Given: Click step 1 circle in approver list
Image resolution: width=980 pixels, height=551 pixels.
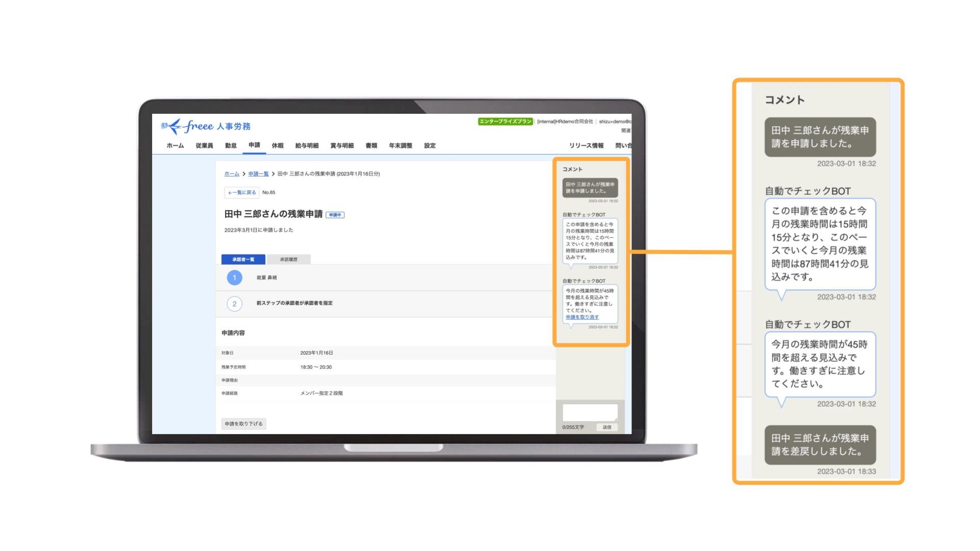Looking at the screenshot, I should tap(234, 278).
